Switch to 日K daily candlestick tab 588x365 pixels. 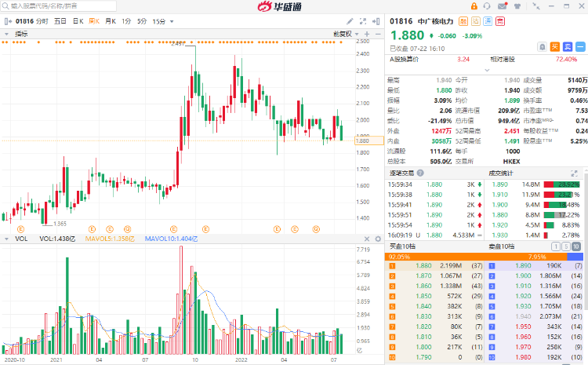pyautogui.click(x=78, y=21)
